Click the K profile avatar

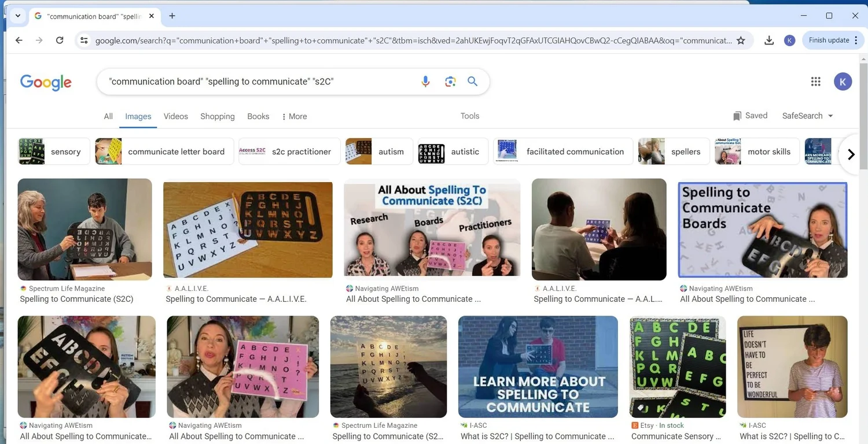(843, 81)
